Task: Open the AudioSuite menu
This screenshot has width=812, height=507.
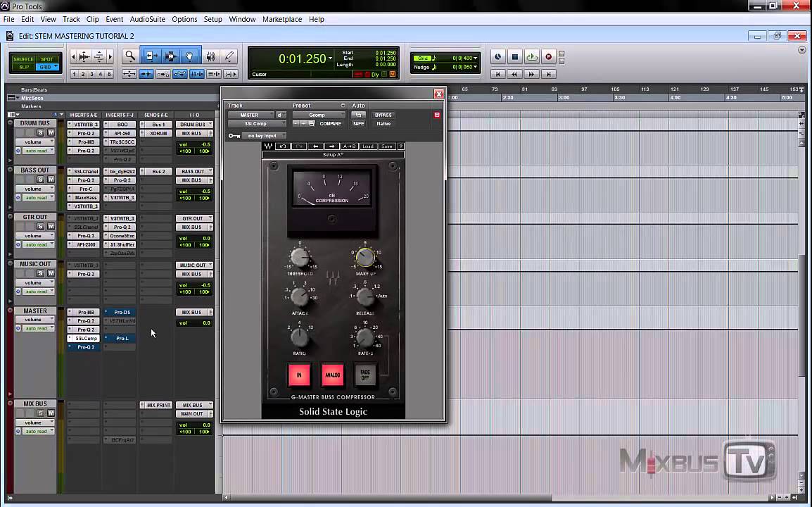Action: point(148,19)
